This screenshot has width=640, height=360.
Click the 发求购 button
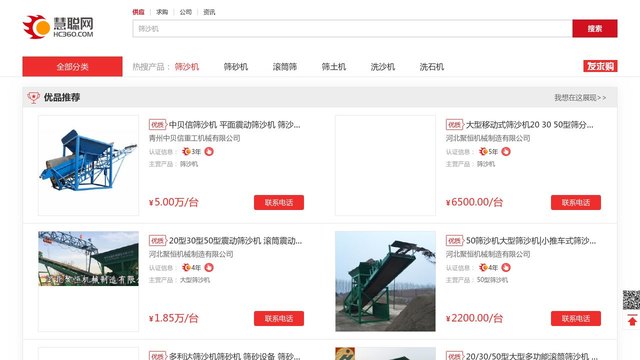coord(600,66)
